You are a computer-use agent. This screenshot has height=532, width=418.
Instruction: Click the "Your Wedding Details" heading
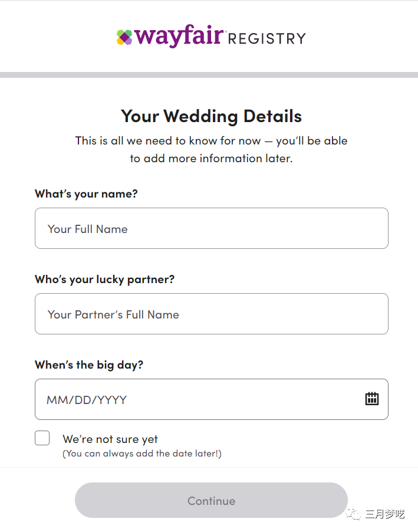(211, 116)
